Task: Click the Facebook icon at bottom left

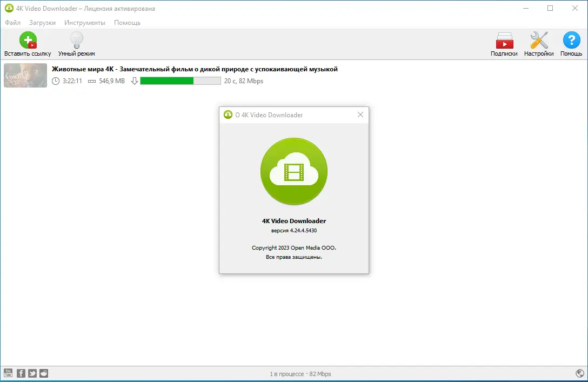Action: coord(20,373)
